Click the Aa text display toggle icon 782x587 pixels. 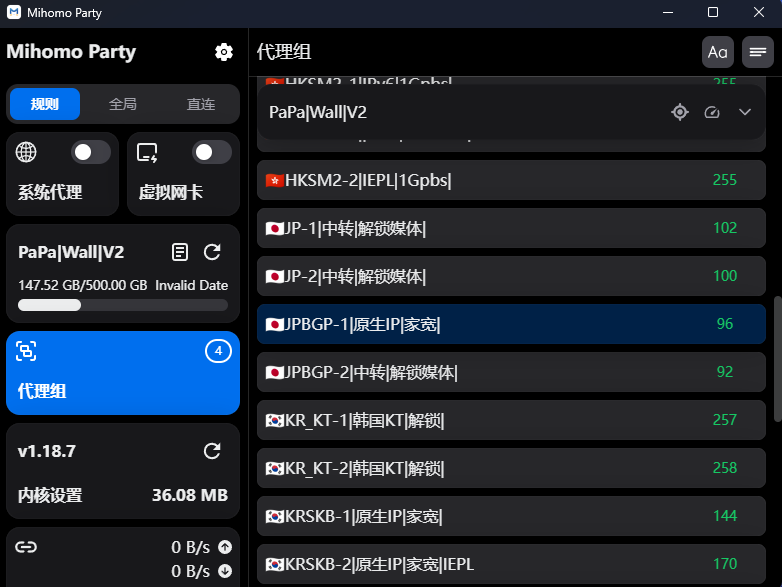pyautogui.click(x=717, y=52)
